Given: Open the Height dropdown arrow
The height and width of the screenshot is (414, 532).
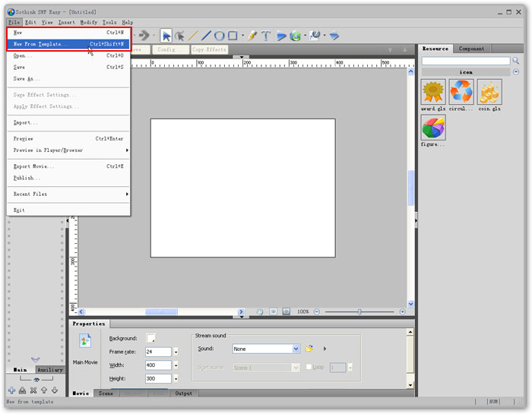Looking at the screenshot, I should point(176,379).
